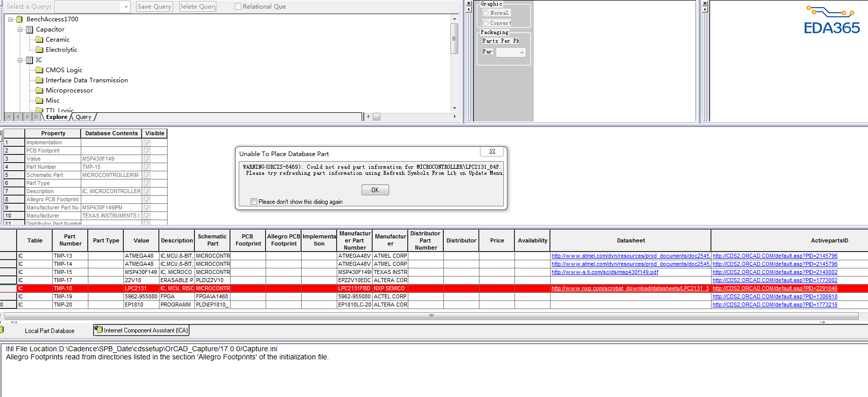Click the tree view scroll-up arrow
The height and width of the screenshot is (397, 868).
[x=455, y=19]
